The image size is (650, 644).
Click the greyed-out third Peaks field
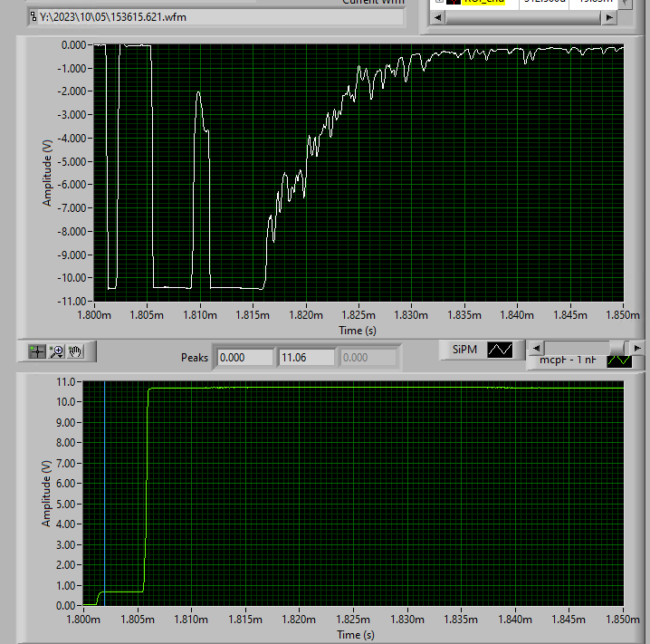point(368,358)
